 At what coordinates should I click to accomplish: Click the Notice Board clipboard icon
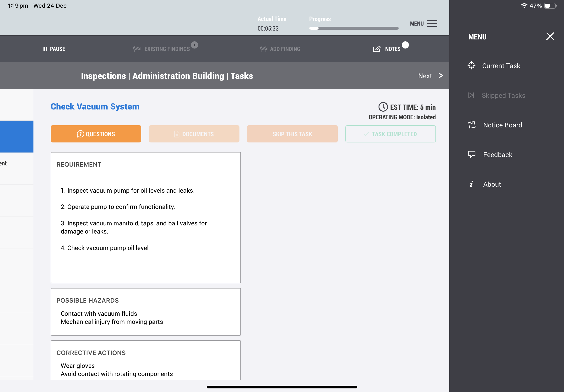(472, 125)
